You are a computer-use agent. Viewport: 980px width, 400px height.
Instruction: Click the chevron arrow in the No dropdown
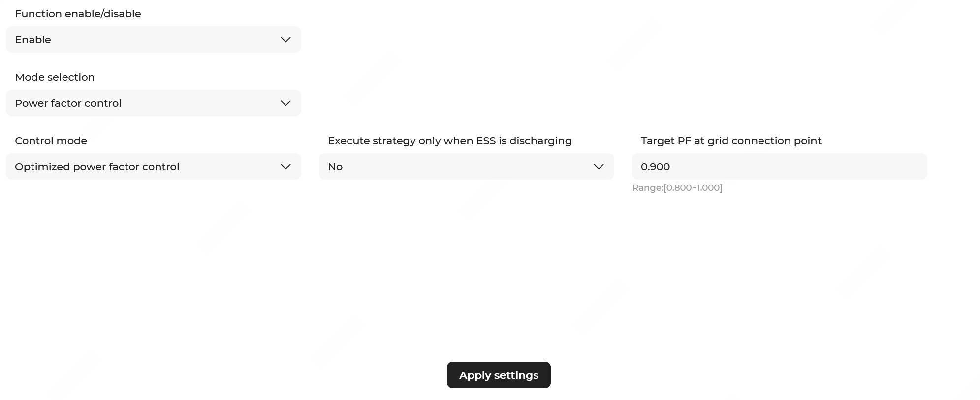pos(599,167)
